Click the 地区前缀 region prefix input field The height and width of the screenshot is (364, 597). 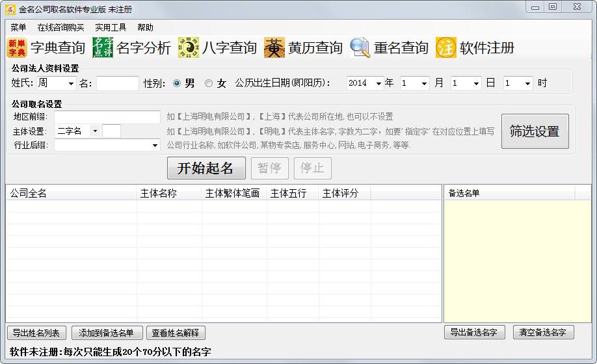coord(107,117)
